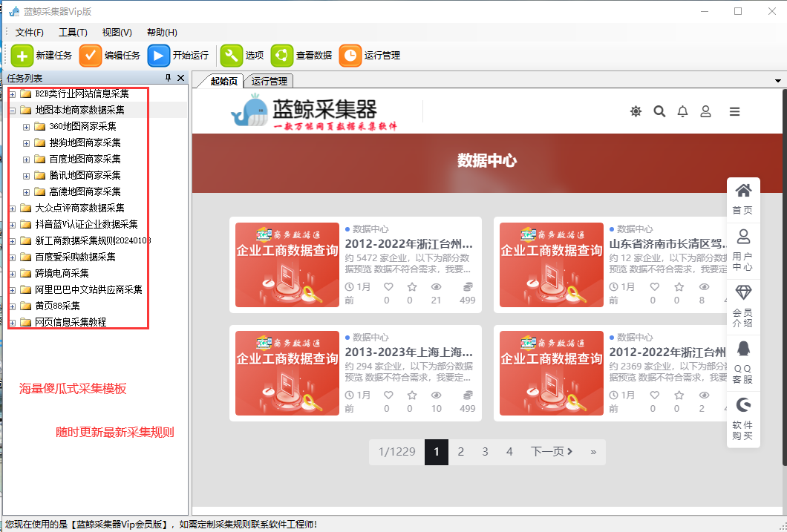Screen dimensions: 787x532
Task: Toggle the theme sun icon in web header
Action: tap(636, 111)
